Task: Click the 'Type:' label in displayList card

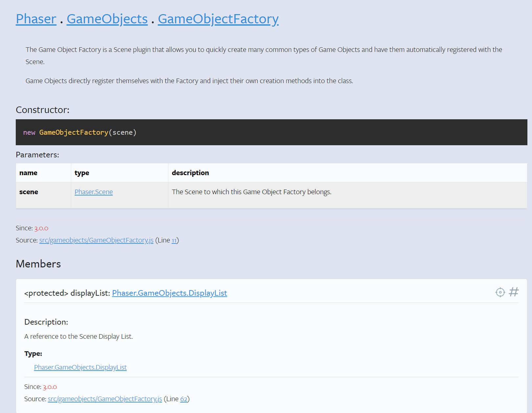Action: click(33, 354)
